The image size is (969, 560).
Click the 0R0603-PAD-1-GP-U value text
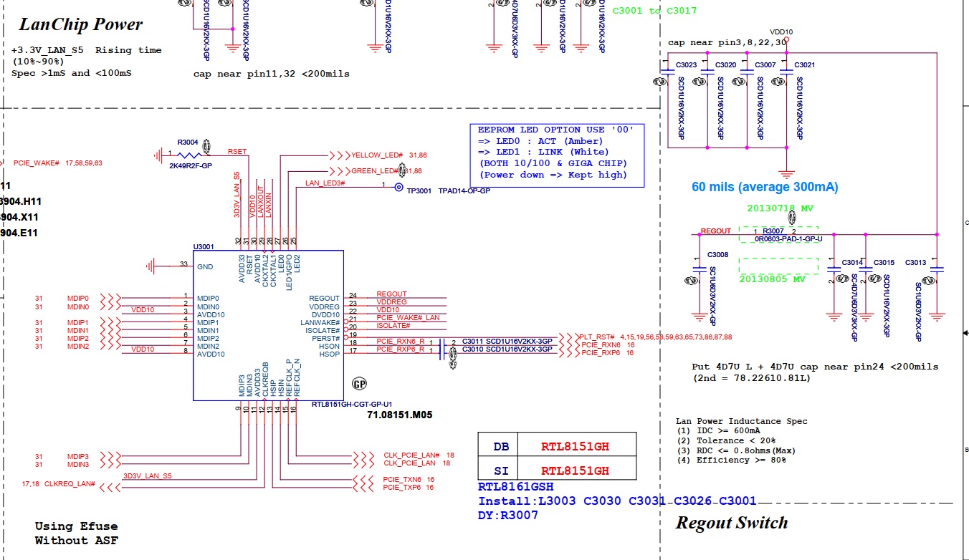788,238
